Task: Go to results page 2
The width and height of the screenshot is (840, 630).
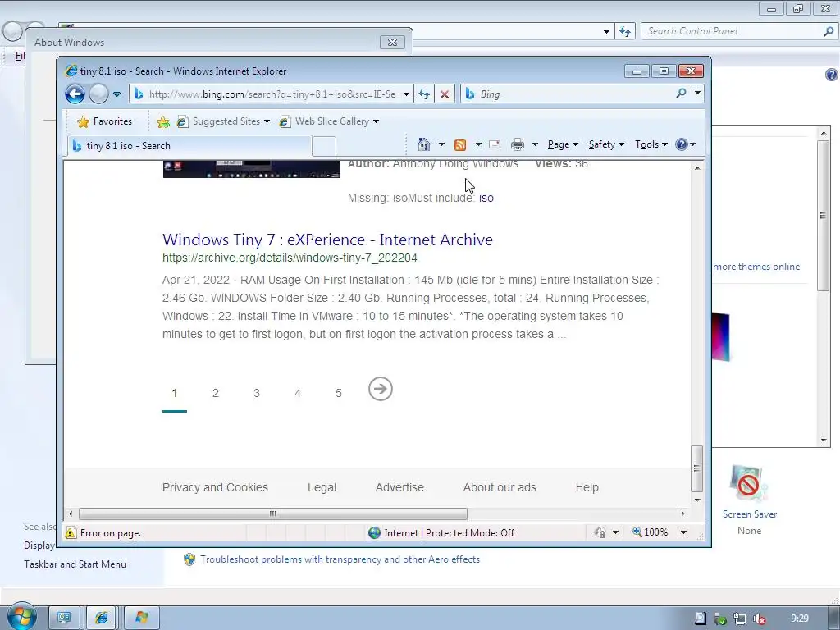Action: point(216,393)
